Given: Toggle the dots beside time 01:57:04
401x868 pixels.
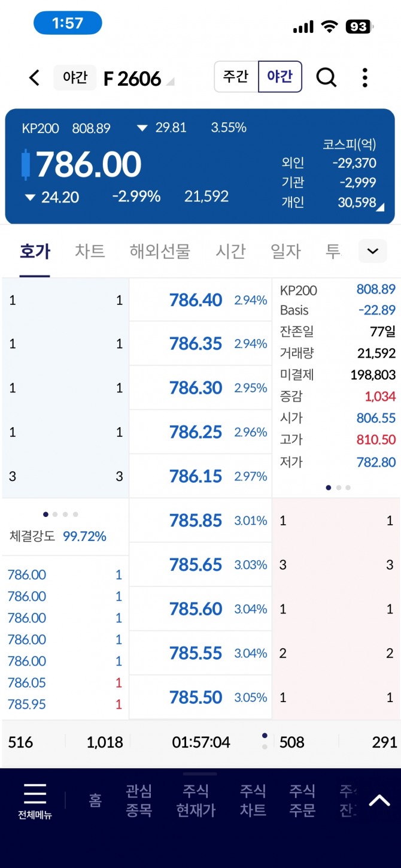Looking at the screenshot, I should click(265, 741).
